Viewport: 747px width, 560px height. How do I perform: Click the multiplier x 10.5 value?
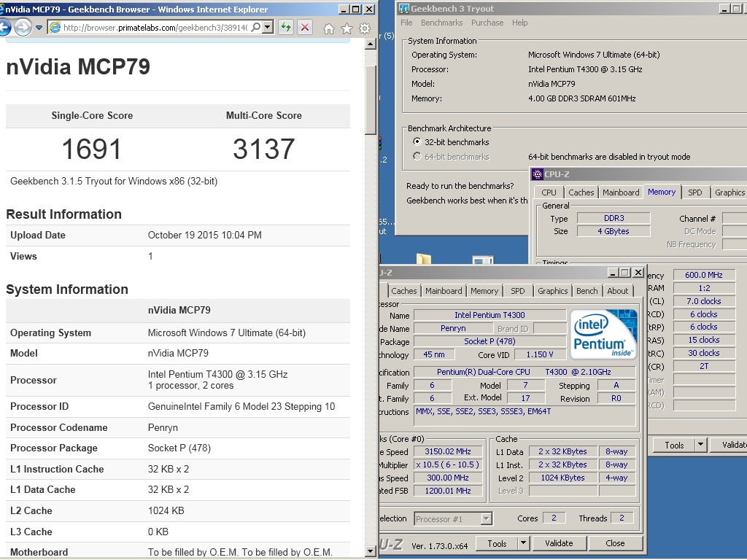[448, 464]
